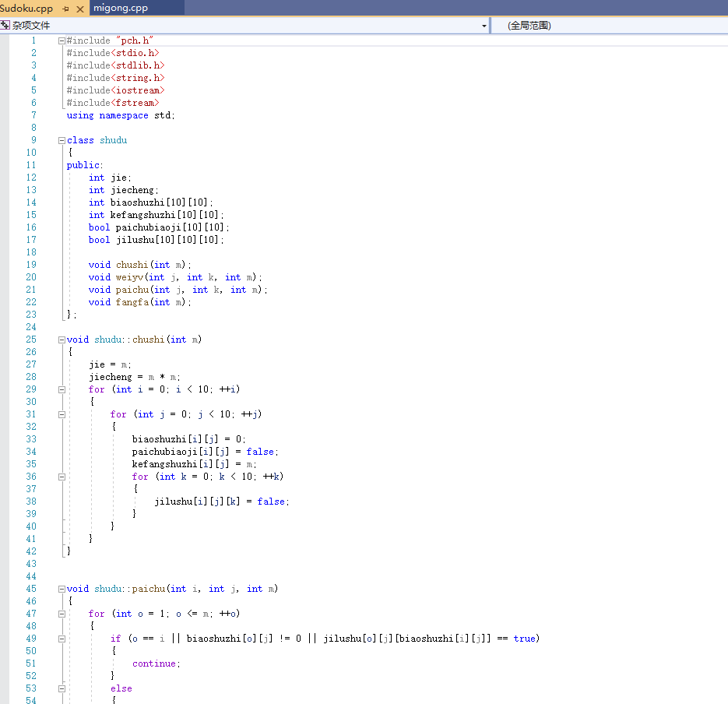728x704 pixels.
Task: Click 'jiecheng = m * m;' statement
Action: (135, 377)
